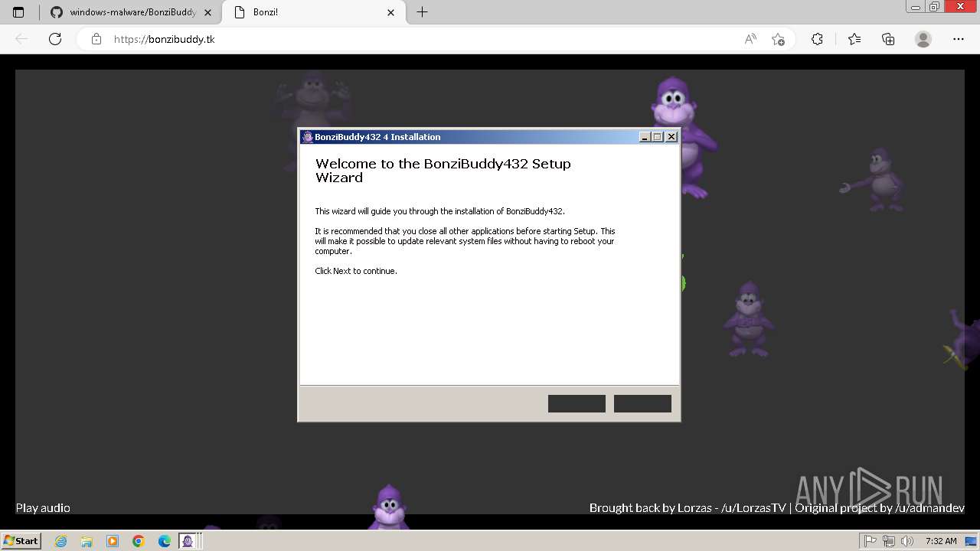The width and height of the screenshot is (980, 551).
Task: Maximize the BonziBuddy432 Installation dialog
Action: [658, 137]
